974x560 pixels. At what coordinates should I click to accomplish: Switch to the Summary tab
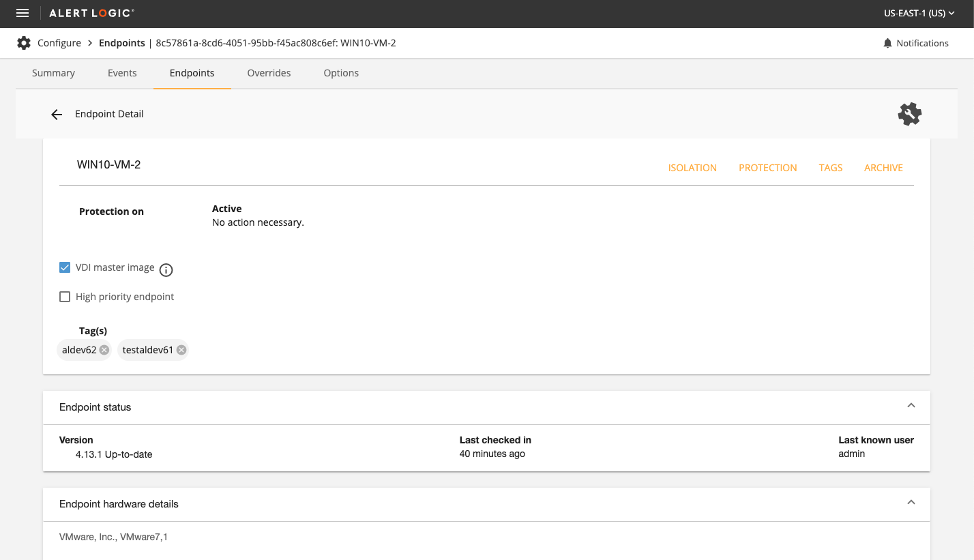53,73
